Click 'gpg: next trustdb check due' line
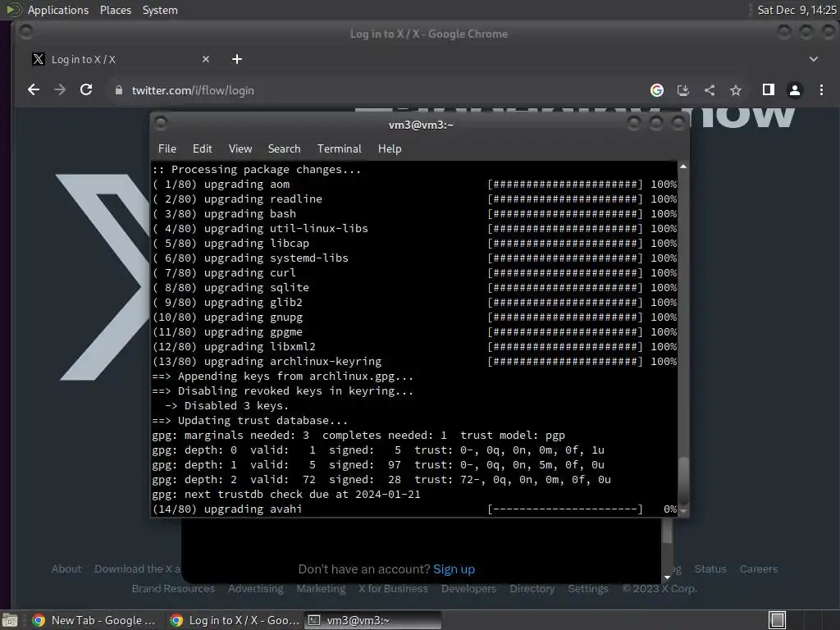This screenshot has height=630, width=840. [x=286, y=494]
